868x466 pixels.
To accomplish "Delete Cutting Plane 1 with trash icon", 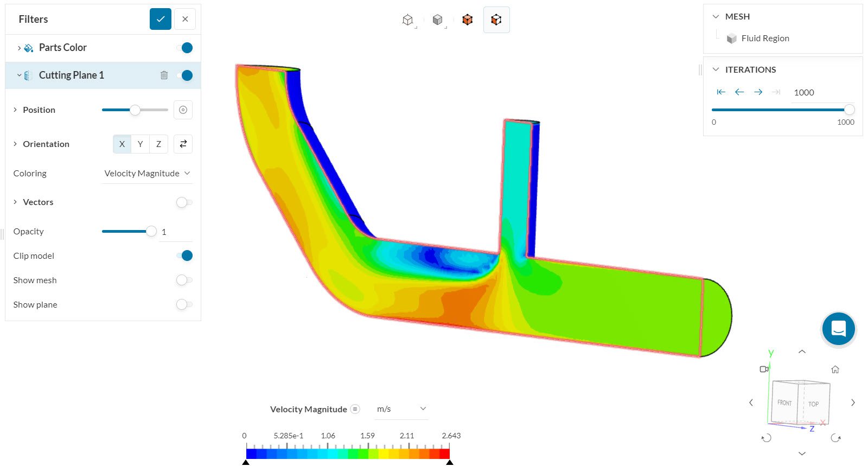I will tap(164, 75).
